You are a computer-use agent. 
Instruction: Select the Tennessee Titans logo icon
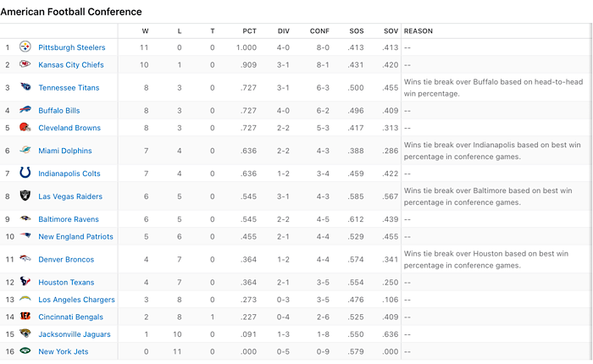click(x=25, y=87)
